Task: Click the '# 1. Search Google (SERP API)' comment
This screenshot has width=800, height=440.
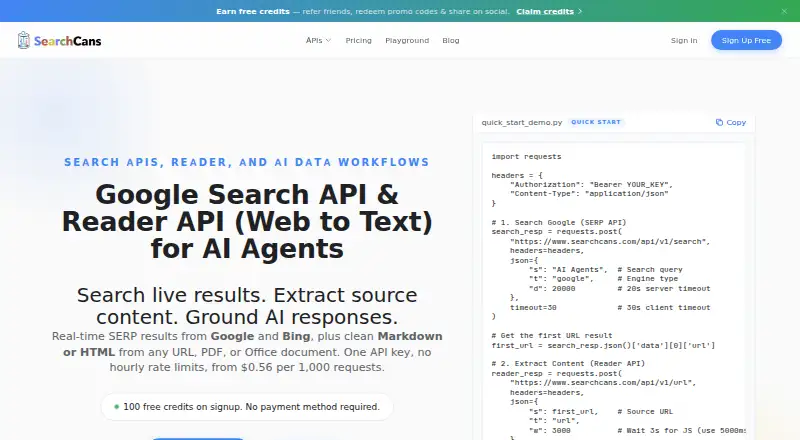Action: click(x=559, y=223)
